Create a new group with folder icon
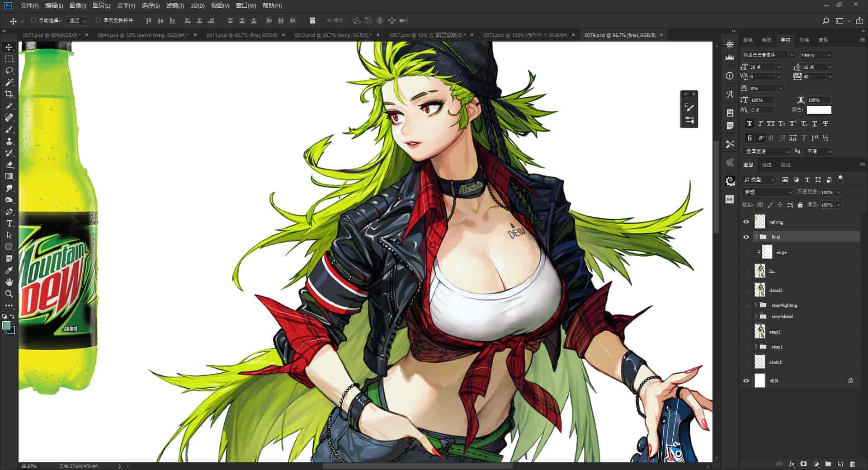868x470 pixels. [828, 464]
